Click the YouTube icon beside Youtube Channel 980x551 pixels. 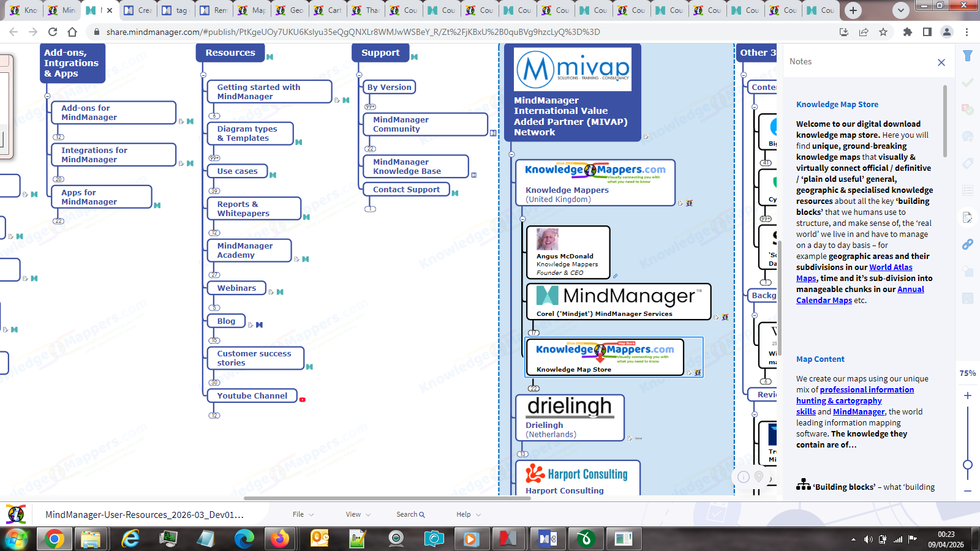coord(303,399)
